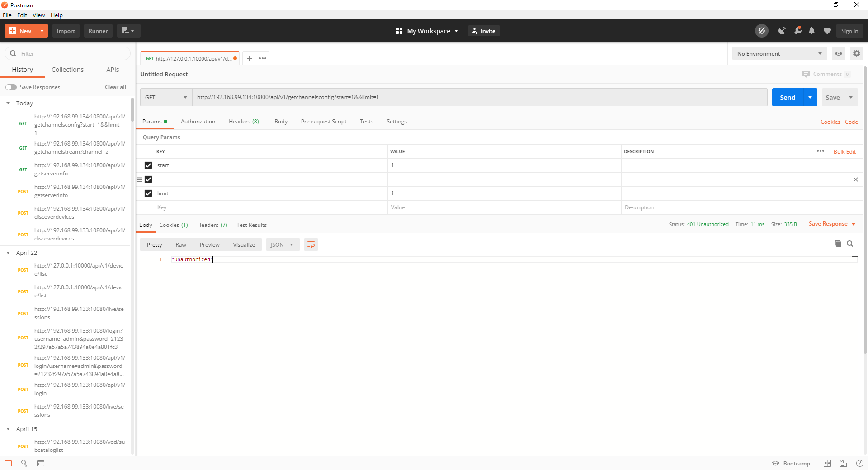Change the JSON response format dropdown
Image resolution: width=868 pixels, height=470 pixels.
click(x=283, y=244)
